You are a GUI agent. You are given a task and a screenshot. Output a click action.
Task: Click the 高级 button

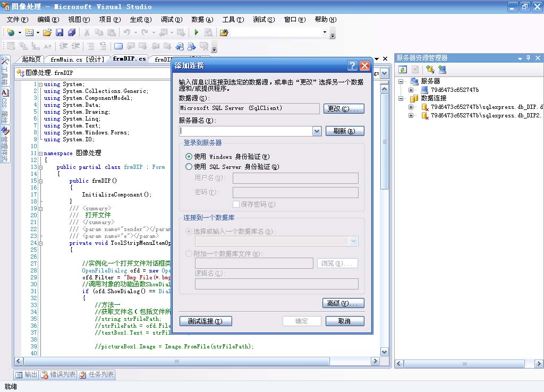click(x=343, y=303)
